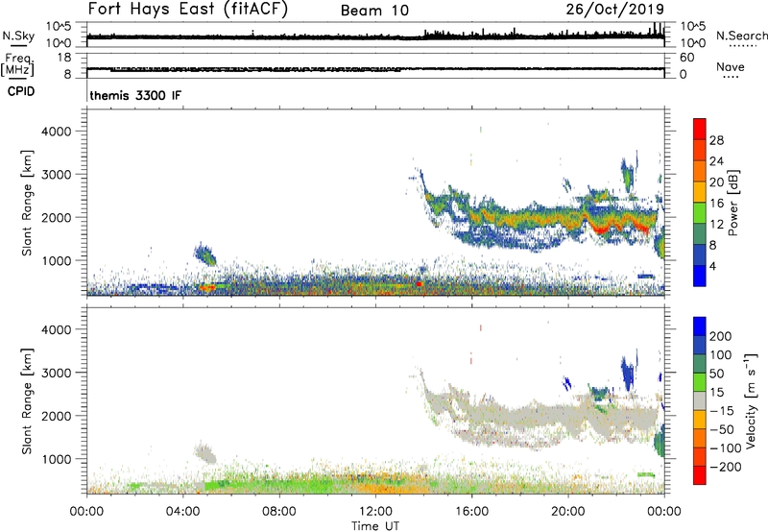Click the '4' label on Power color bar
The width and height of the screenshot is (768, 532).
(x=712, y=266)
